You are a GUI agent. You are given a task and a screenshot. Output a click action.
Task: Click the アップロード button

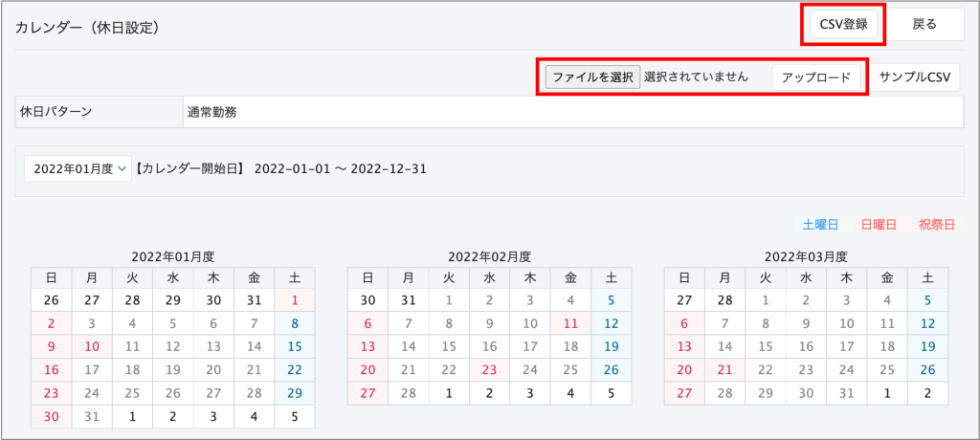point(816,77)
